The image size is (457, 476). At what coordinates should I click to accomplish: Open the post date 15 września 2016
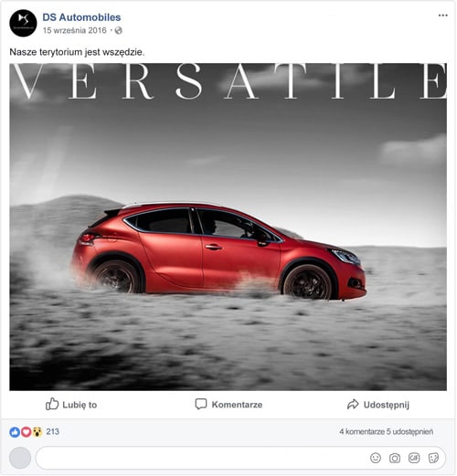coord(75,30)
